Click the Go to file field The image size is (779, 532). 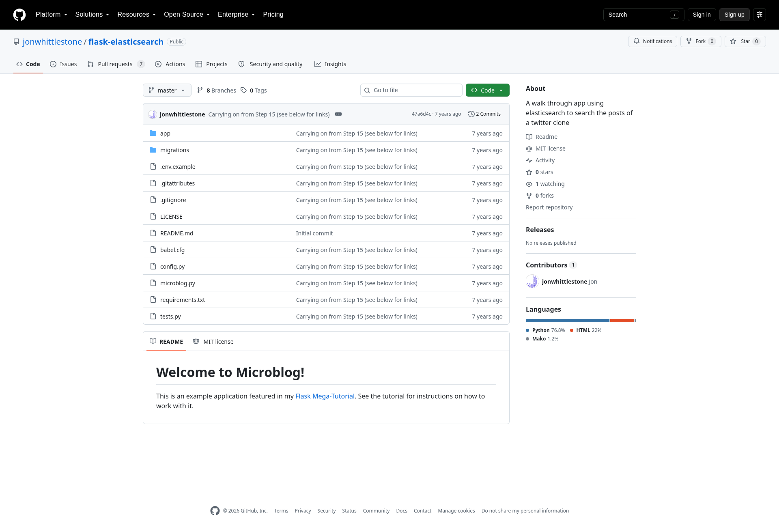point(411,90)
